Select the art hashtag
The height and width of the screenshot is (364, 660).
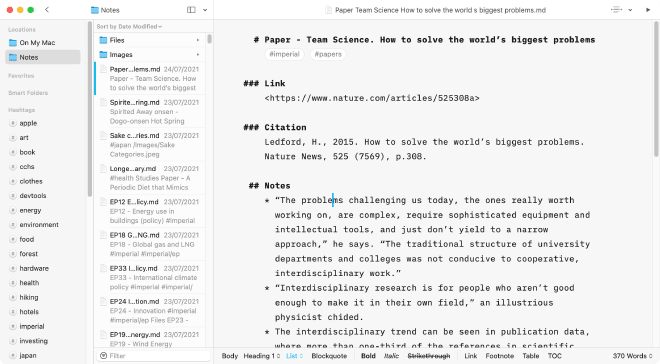pyautogui.click(x=24, y=138)
